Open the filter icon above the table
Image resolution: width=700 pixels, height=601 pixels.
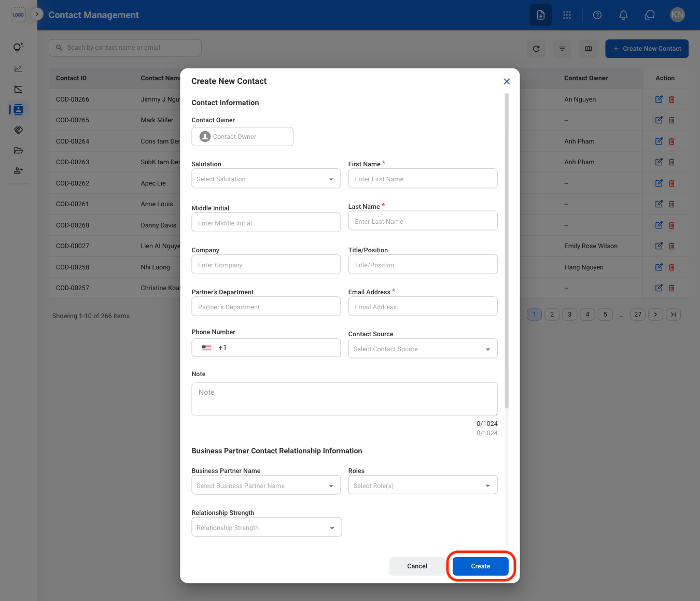pos(562,49)
